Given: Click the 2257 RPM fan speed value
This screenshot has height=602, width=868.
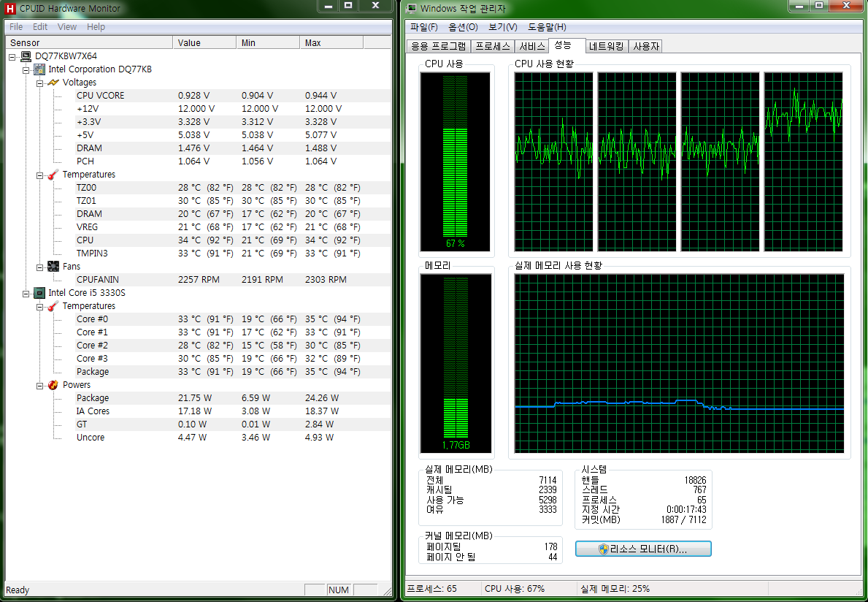Looking at the screenshot, I should (199, 280).
